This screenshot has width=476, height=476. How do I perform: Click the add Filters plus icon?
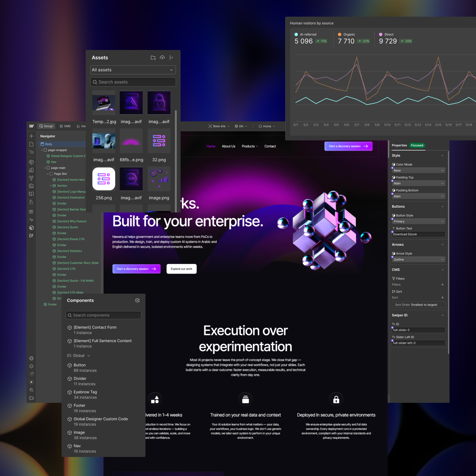442,285
